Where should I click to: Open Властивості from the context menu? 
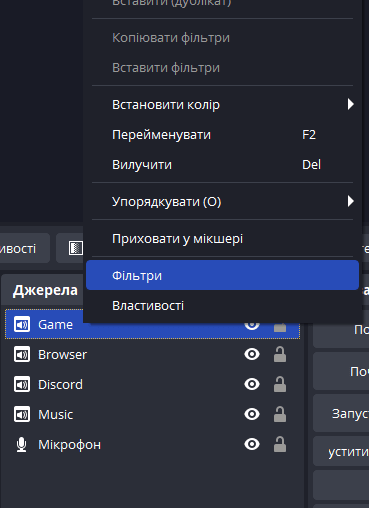click(222, 305)
